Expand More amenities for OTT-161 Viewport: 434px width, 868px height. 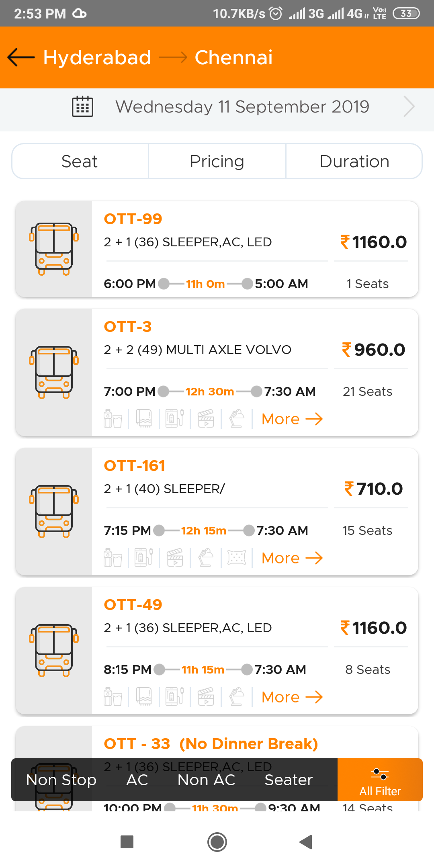292,558
